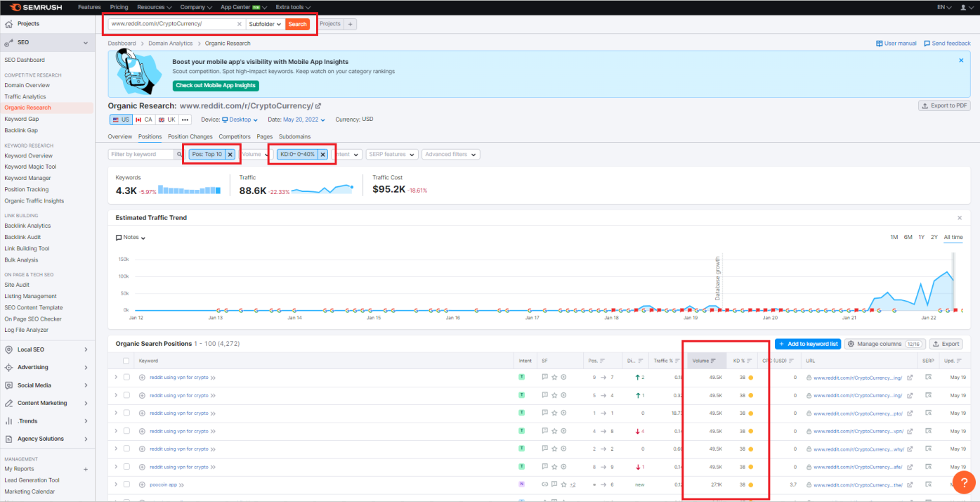Viewport: 980px width, 502px height.
Task: Check the first keyword row checkbox
Action: tap(126, 376)
